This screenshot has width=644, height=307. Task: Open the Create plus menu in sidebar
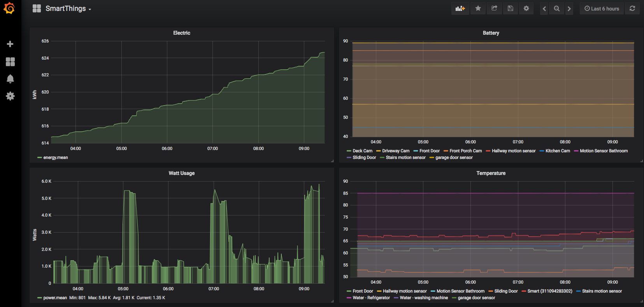[x=10, y=44]
